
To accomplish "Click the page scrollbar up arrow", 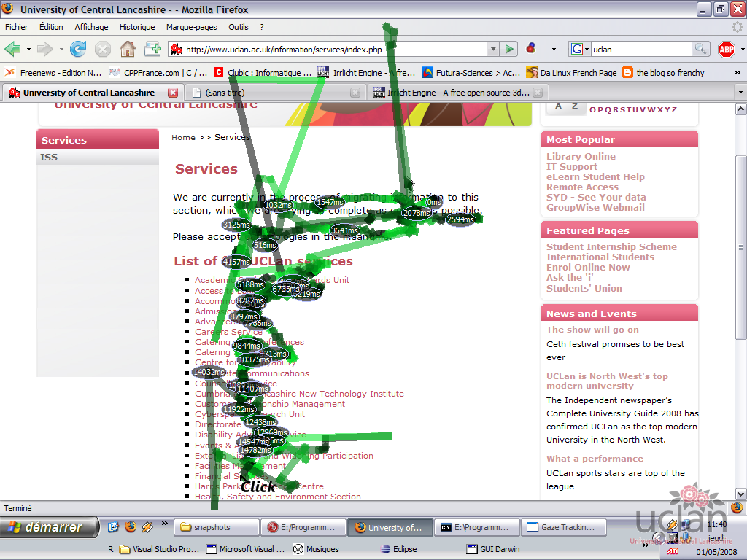I will pyautogui.click(x=740, y=109).
